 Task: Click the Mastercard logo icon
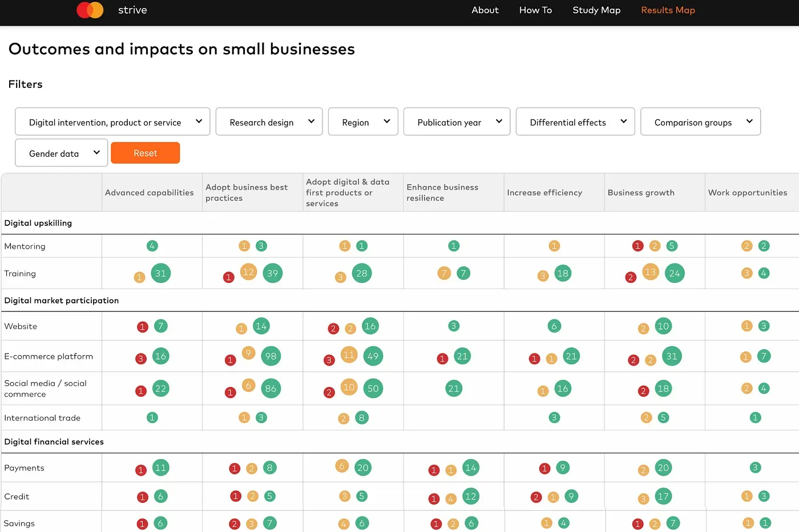[x=90, y=10]
